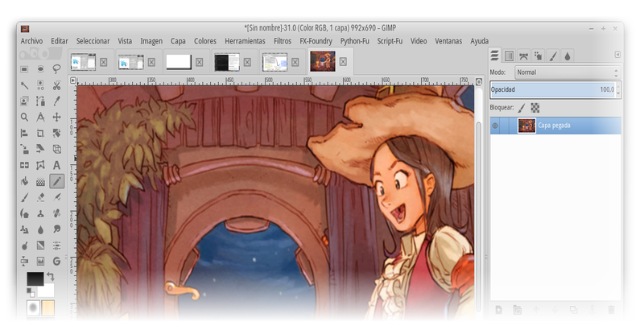644x322 pixels.
Task: Toggle lock alpha channel checkerboard icon
Action: (535, 108)
